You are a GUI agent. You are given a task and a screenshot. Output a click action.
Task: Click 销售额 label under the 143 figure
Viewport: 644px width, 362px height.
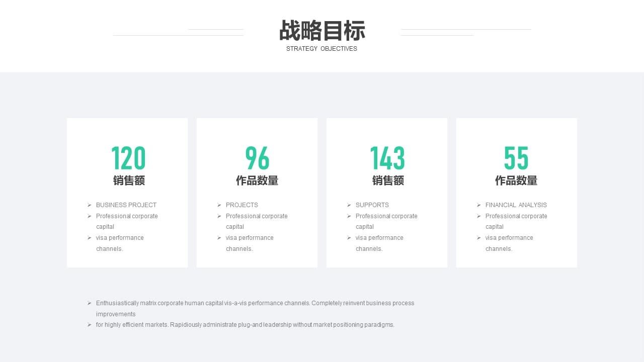(x=388, y=180)
